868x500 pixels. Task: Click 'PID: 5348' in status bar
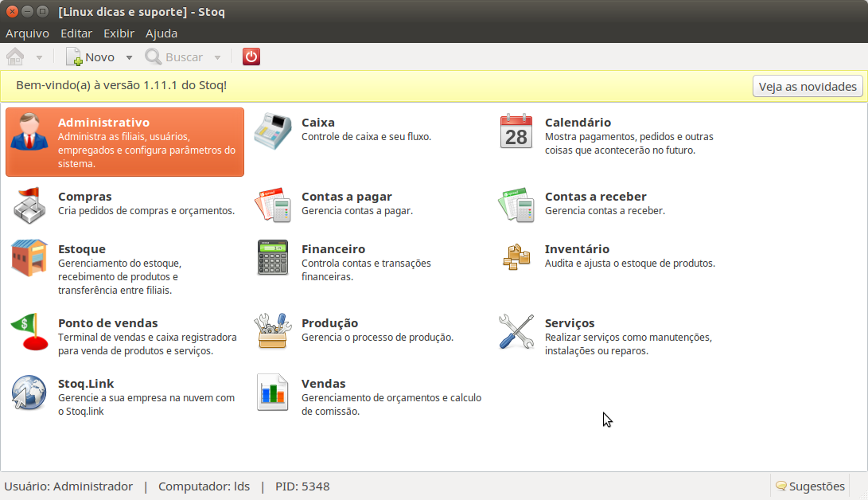pos(302,486)
